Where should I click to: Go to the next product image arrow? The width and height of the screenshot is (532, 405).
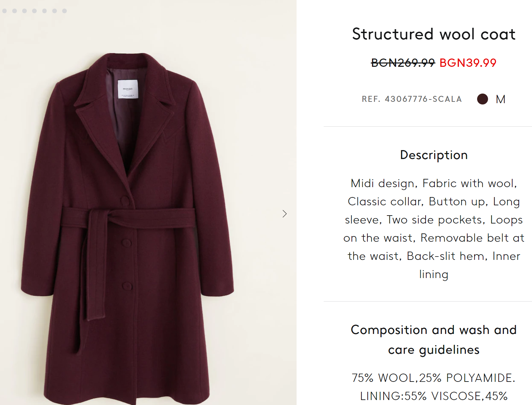(285, 214)
